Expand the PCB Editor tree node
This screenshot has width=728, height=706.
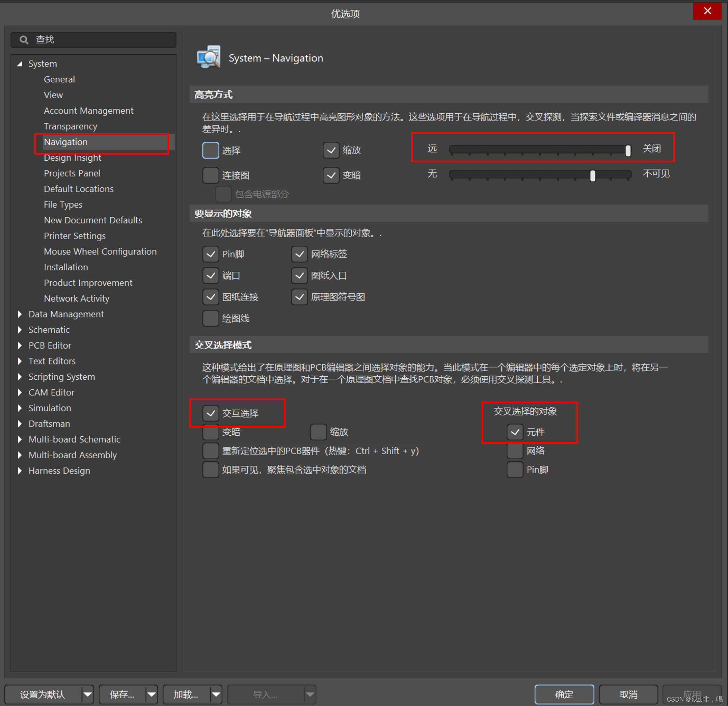[20, 345]
